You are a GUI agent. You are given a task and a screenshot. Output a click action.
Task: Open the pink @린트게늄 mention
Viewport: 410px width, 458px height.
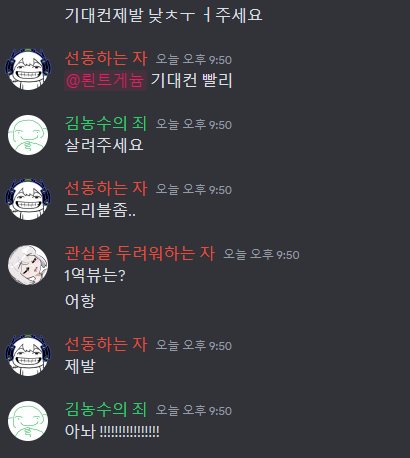tap(105, 81)
